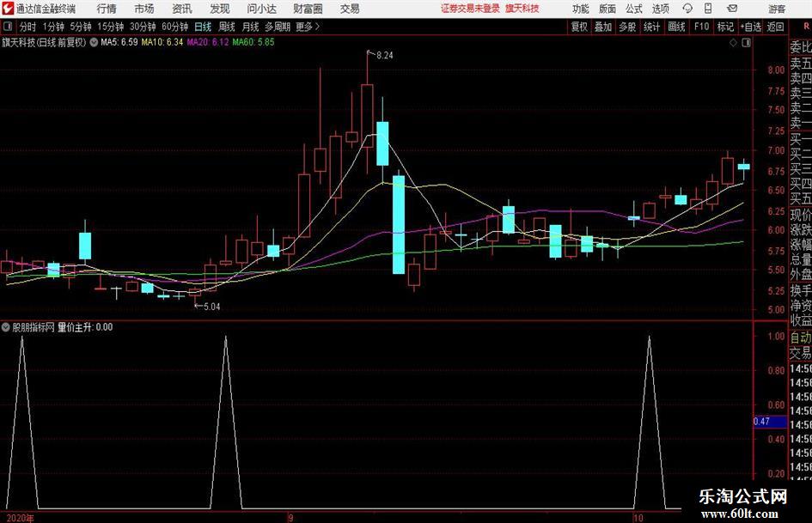Open the 交易 menu

[350, 9]
